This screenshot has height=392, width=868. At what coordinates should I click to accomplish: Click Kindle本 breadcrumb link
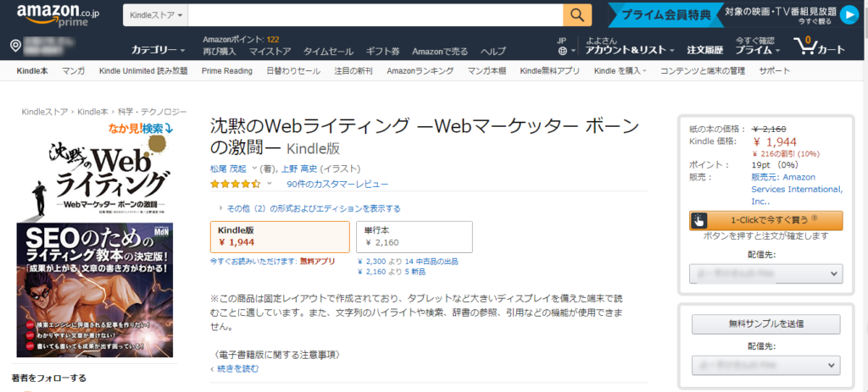click(92, 112)
